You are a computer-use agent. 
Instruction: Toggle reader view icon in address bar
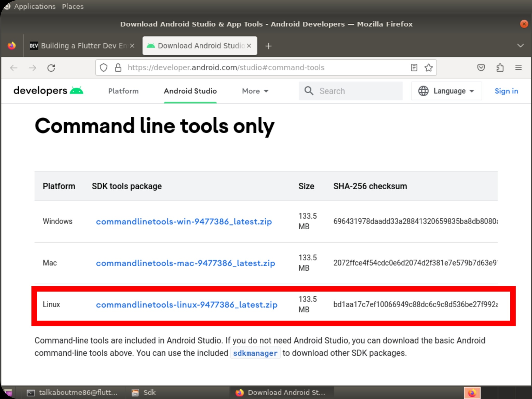pyautogui.click(x=414, y=68)
